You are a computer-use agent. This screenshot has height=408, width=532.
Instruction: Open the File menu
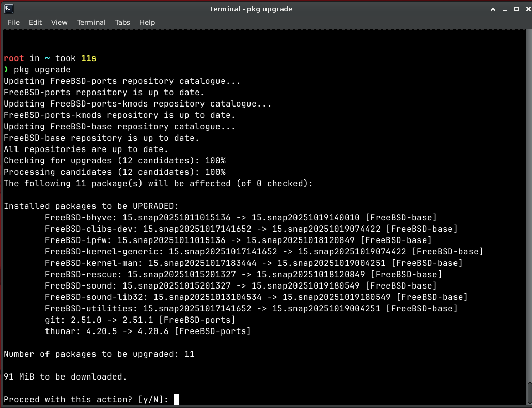13,22
